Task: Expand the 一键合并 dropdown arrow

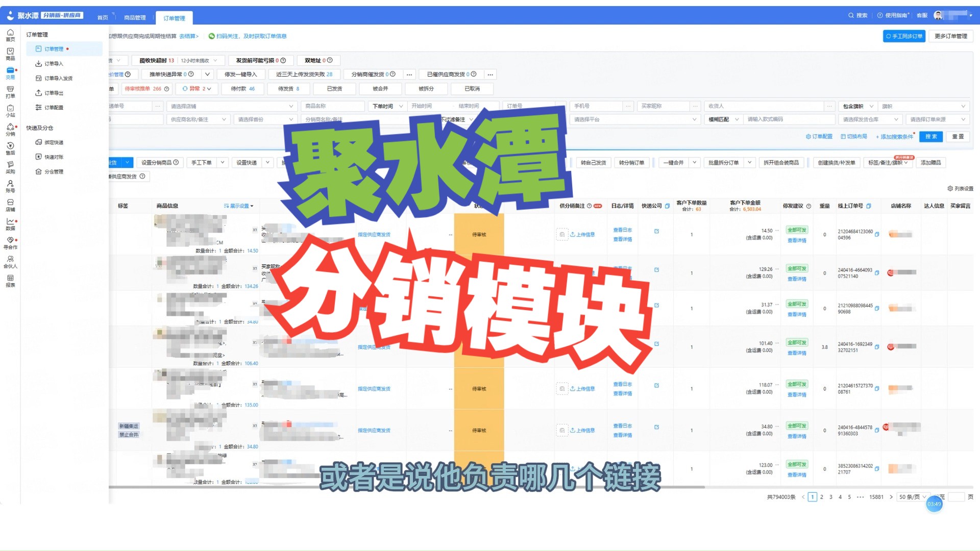Action: click(x=694, y=163)
